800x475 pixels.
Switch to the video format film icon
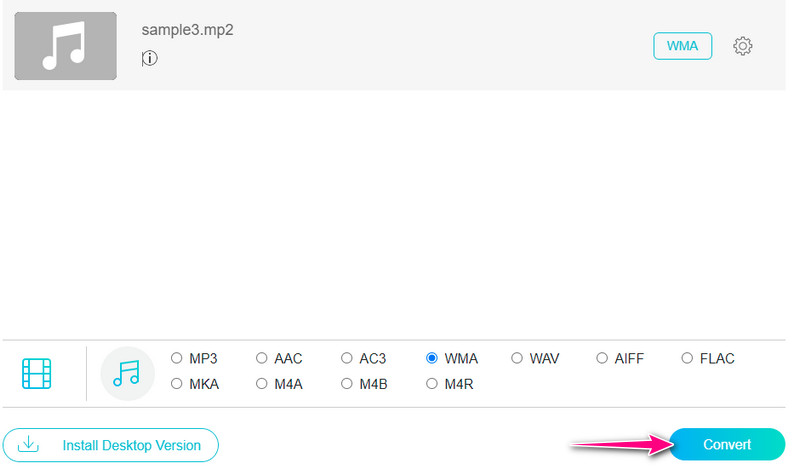37,374
